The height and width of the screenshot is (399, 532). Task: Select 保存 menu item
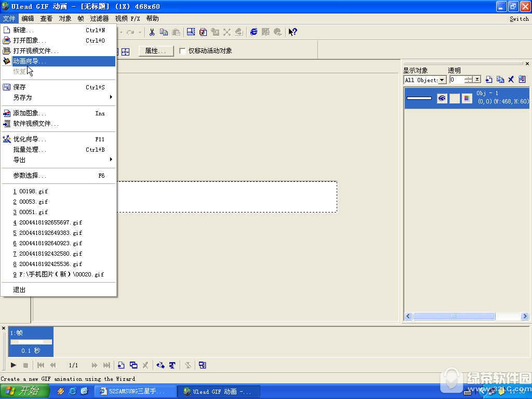(x=58, y=87)
